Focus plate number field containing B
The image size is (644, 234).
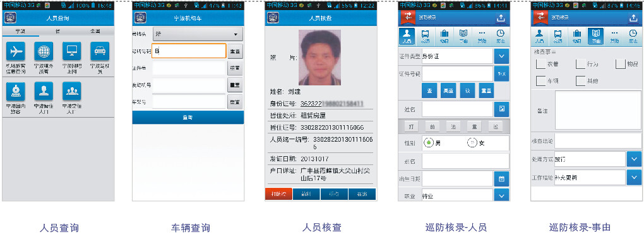189,51
